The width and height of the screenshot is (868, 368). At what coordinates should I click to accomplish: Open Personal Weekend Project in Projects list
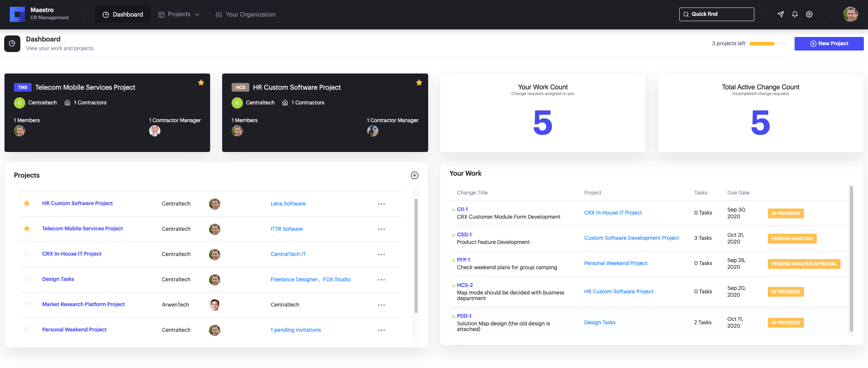(x=74, y=330)
